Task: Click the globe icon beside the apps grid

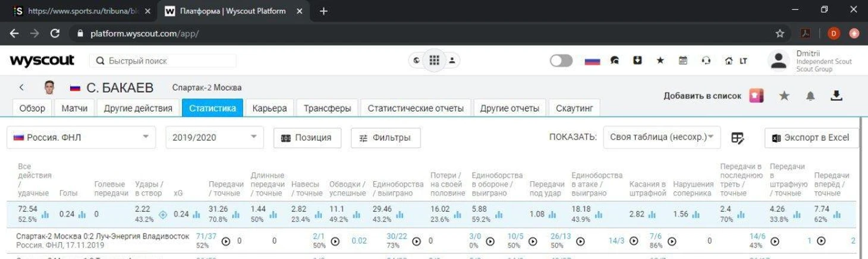Action: tap(417, 61)
